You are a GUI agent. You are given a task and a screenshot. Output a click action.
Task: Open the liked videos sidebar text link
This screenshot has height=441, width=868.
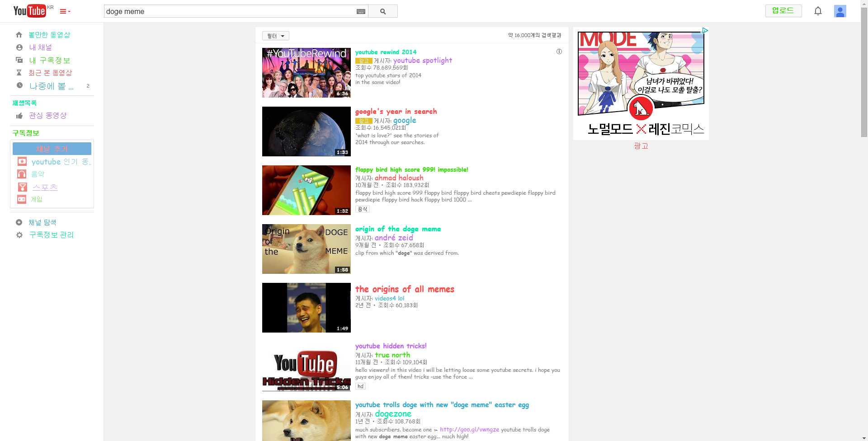click(x=47, y=116)
